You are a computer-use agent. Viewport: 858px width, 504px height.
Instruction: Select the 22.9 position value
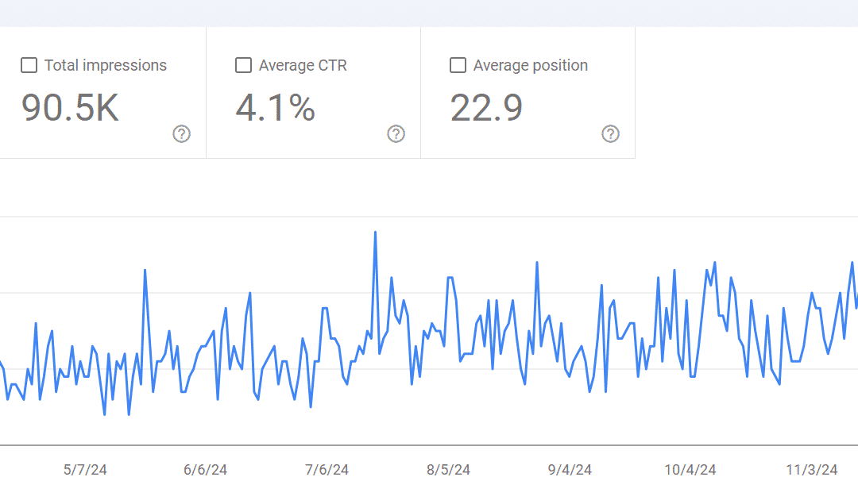[486, 108]
